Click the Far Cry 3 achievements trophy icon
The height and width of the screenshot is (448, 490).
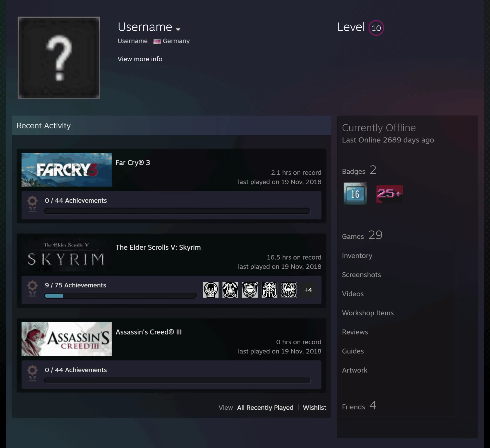coord(32,204)
